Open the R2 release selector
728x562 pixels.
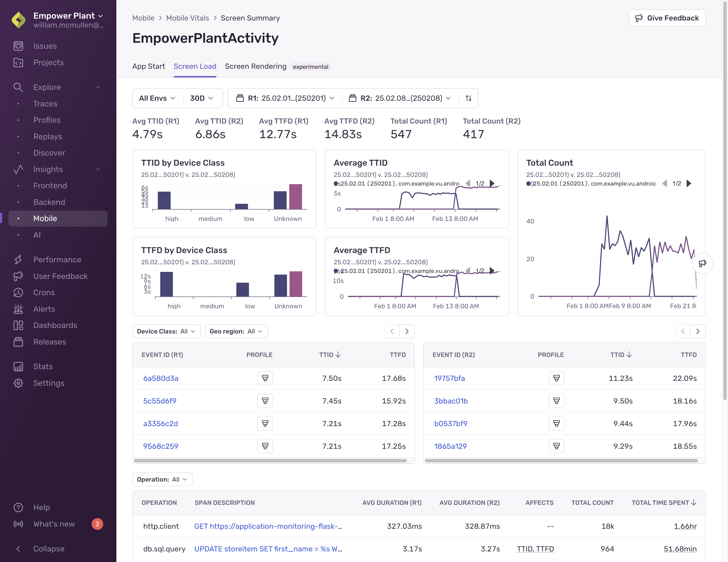click(x=400, y=98)
